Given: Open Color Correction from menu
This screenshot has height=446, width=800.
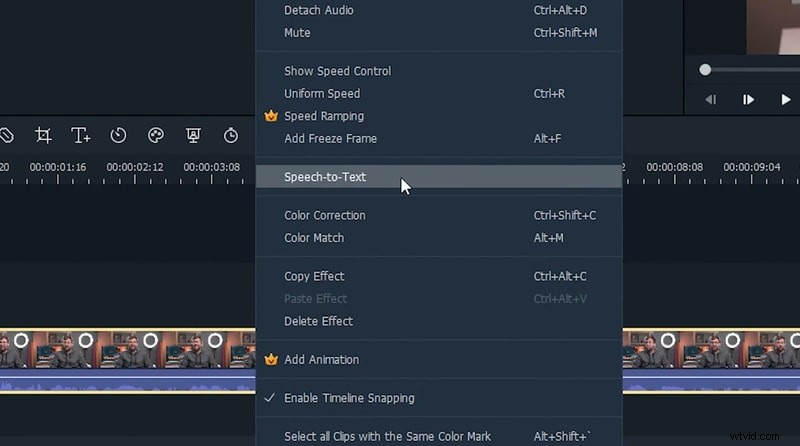Looking at the screenshot, I should 324,215.
